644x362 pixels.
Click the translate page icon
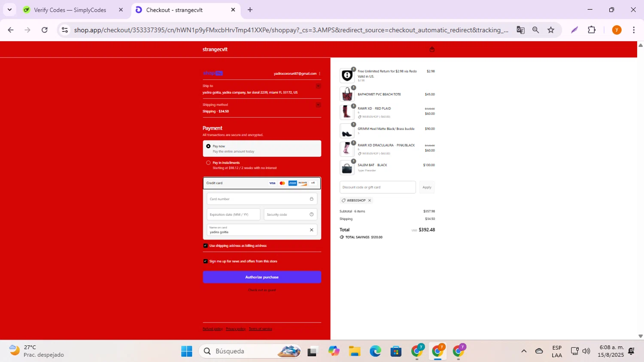coord(520,30)
